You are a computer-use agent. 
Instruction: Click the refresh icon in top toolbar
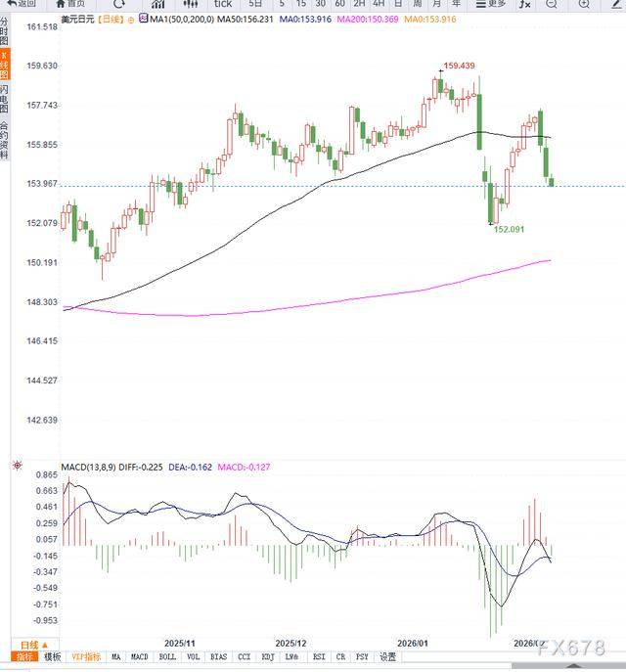120,4
